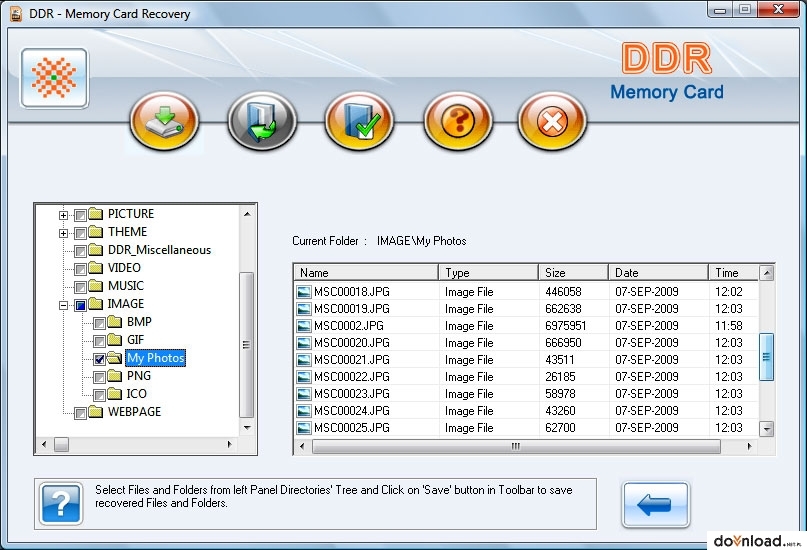The image size is (807, 550).
Task: Select the ICO folder tree item
Action: click(136, 394)
